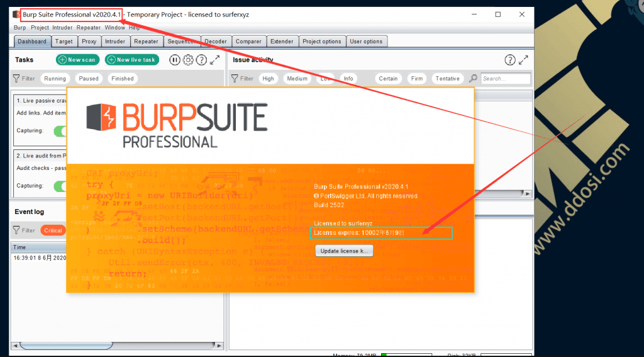
Task: Pause task execution in Tasks panel
Action: click(x=175, y=60)
